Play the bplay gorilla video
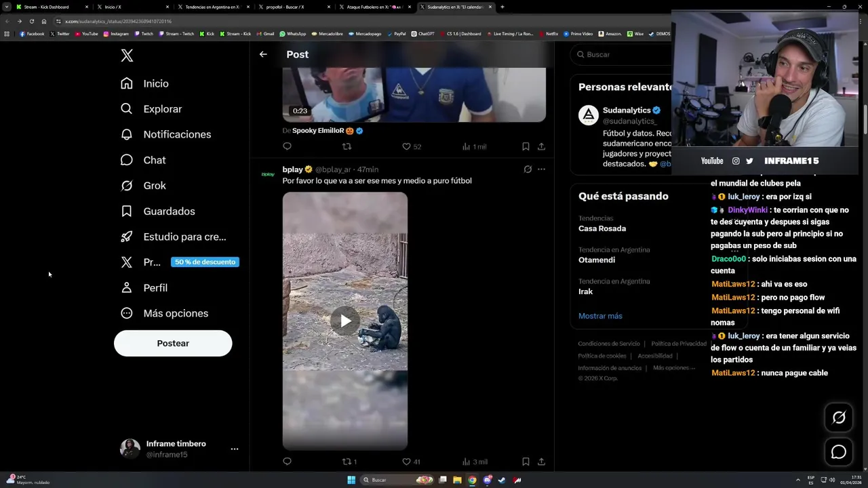 point(345,321)
